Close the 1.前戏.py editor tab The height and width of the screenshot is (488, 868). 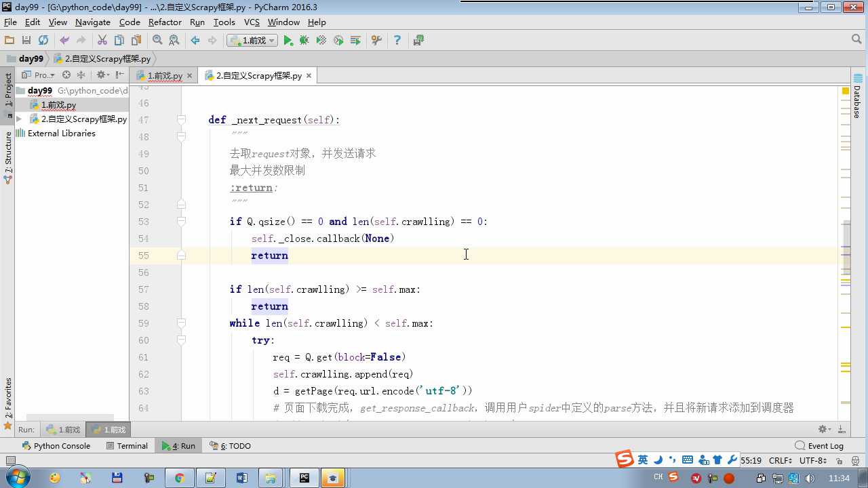tap(189, 76)
